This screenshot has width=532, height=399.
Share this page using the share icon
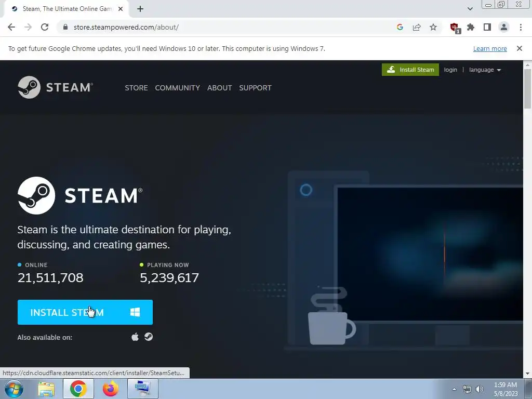[x=417, y=27]
